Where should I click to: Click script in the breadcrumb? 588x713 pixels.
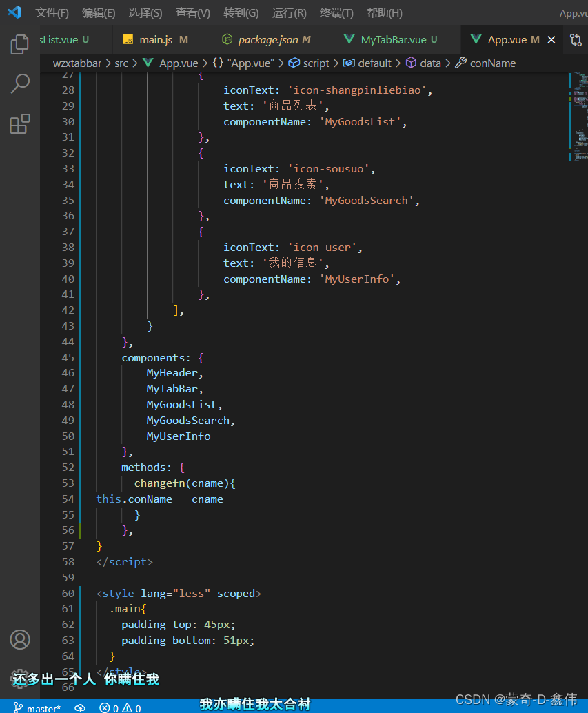tap(309, 63)
